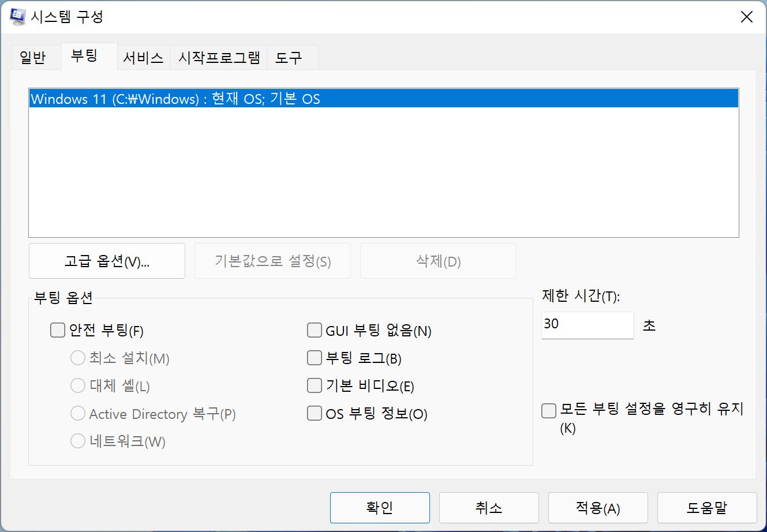The image size is (767, 532).
Task: Go to the 시작프로그램 tab
Action: tap(219, 58)
